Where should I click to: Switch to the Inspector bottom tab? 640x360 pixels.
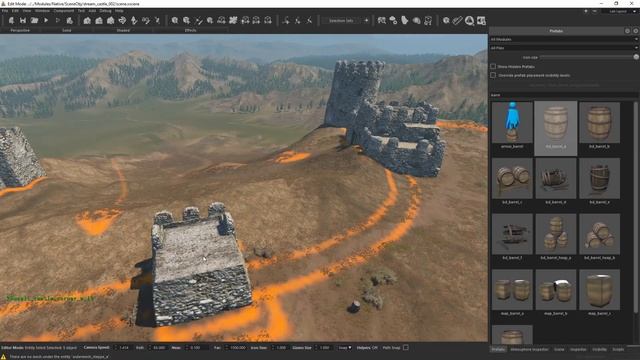click(578, 349)
